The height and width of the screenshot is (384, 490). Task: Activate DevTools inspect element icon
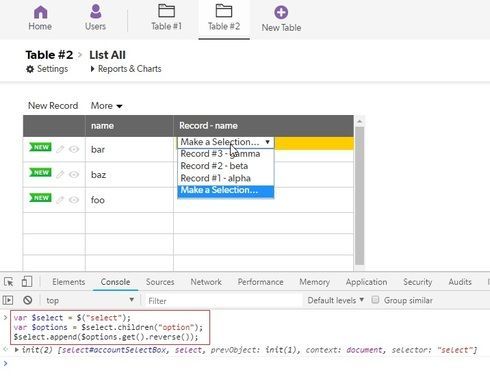pyautogui.click(x=9, y=282)
